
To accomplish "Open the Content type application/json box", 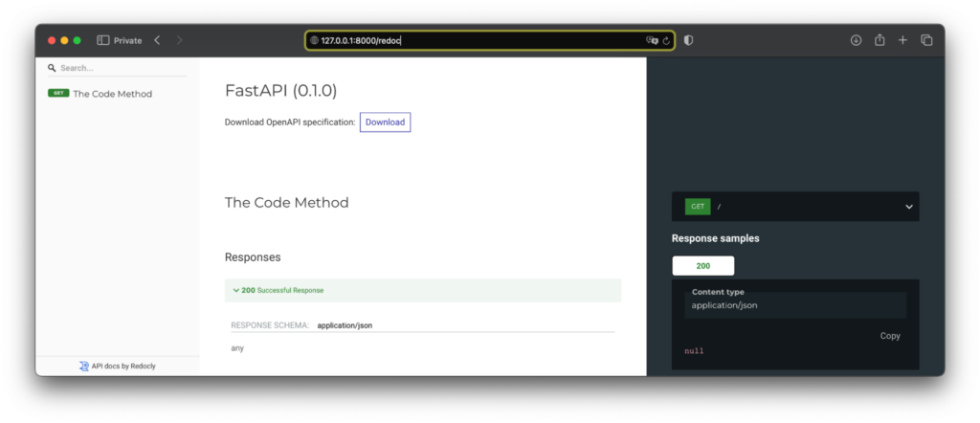I will click(x=795, y=305).
